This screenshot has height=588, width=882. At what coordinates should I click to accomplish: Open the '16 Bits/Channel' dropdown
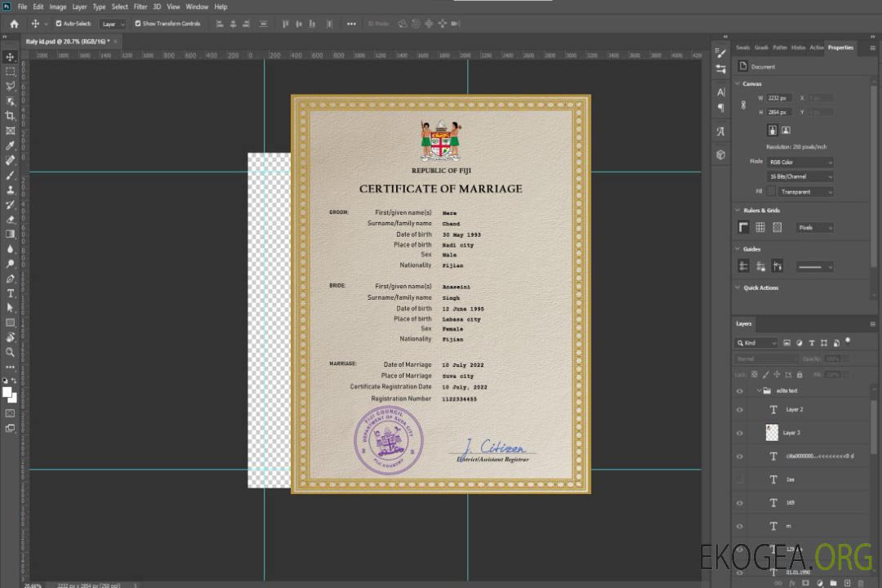(x=800, y=176)
